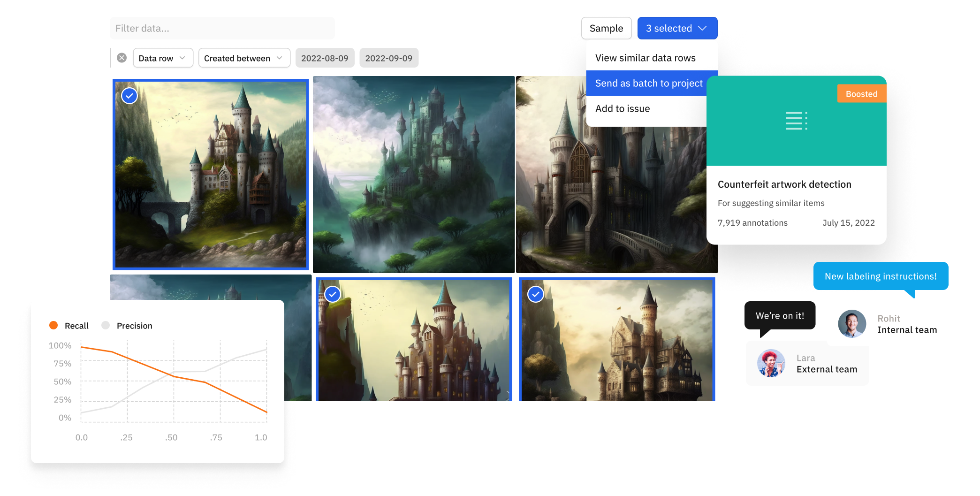Uncheck the bottom right castle image checkmark
Image resolution: width=980 pixels, height=496 pixels.
point(536,294)
